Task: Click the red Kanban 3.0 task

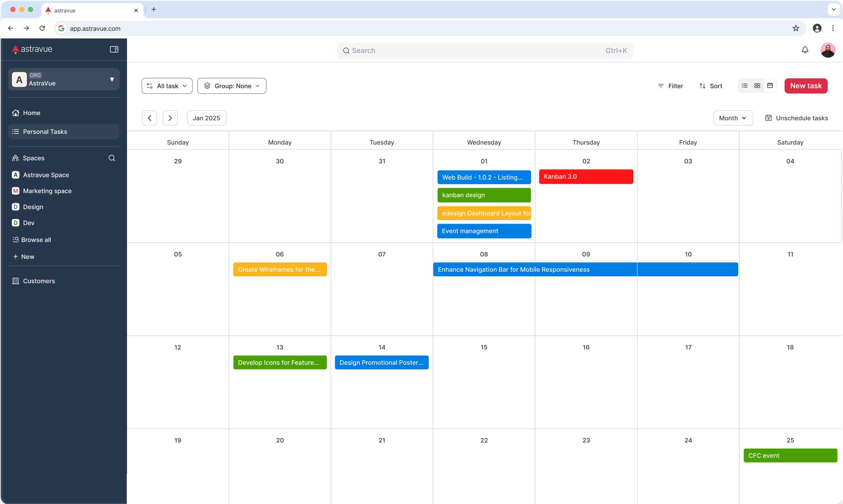Action: 586,177
